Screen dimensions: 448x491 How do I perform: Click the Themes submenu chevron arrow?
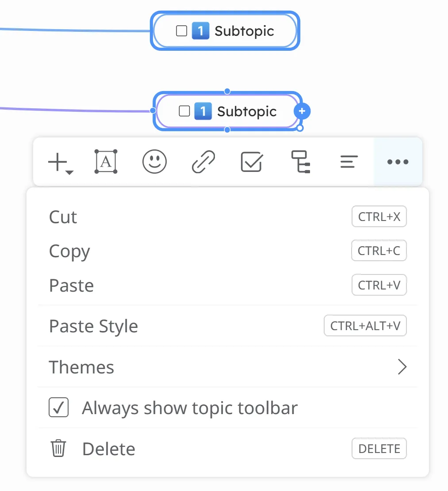click(x=402, y=367)
